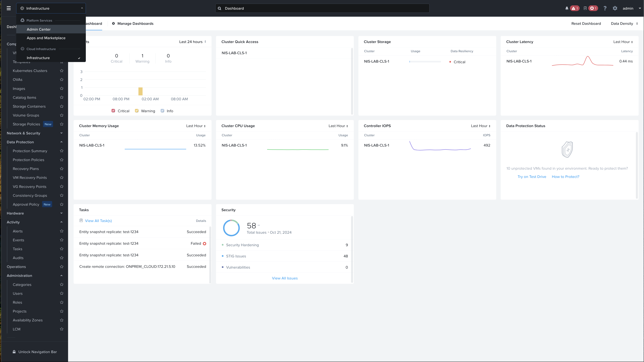Click the alerts bell icon in header

tap(567, 8)
